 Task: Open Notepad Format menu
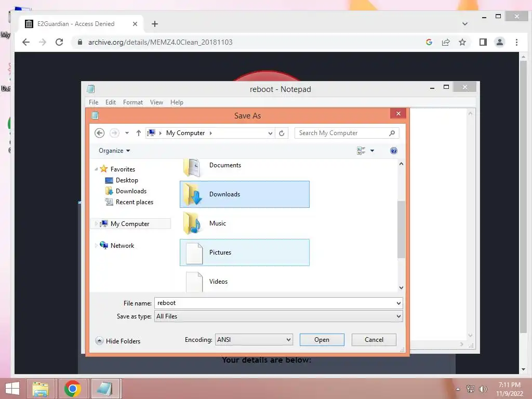tap(132, 102)
